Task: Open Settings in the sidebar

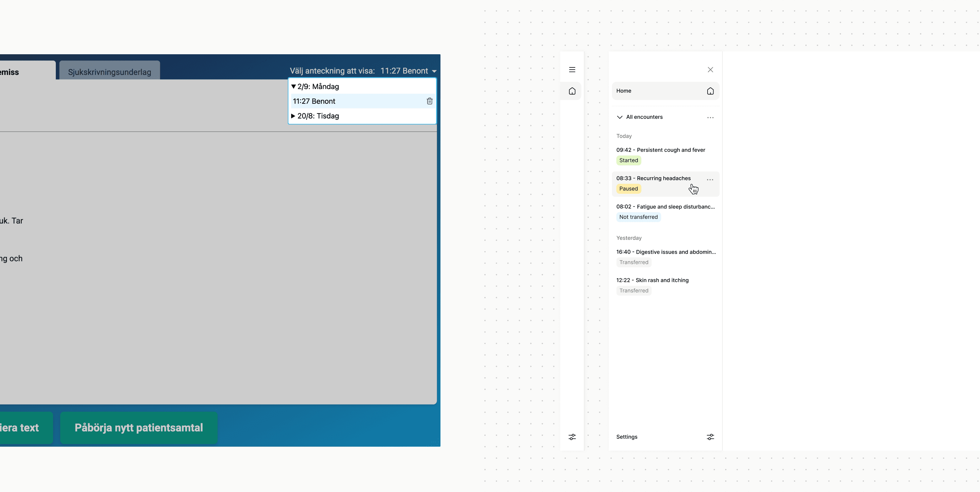Action: tap(627, 437)
